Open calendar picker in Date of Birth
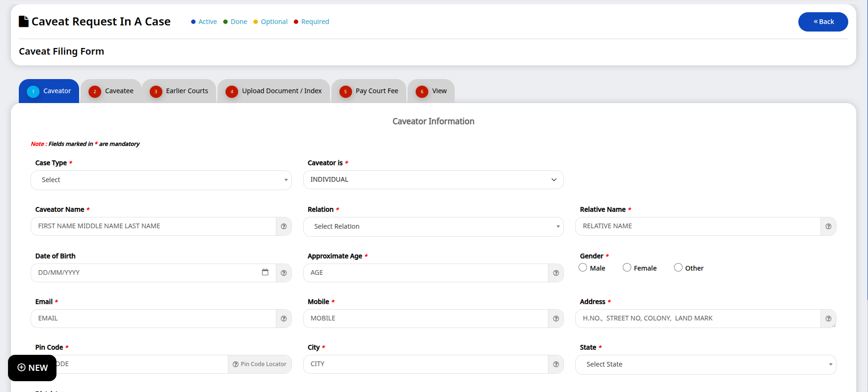 pos(265,272)
